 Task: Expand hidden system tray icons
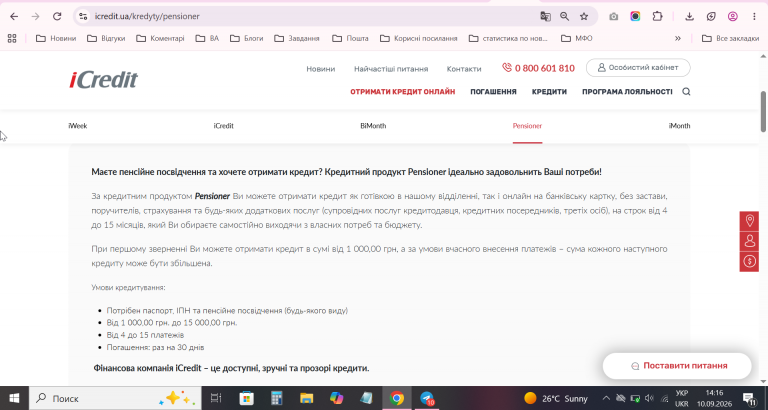tap(606, 398)
